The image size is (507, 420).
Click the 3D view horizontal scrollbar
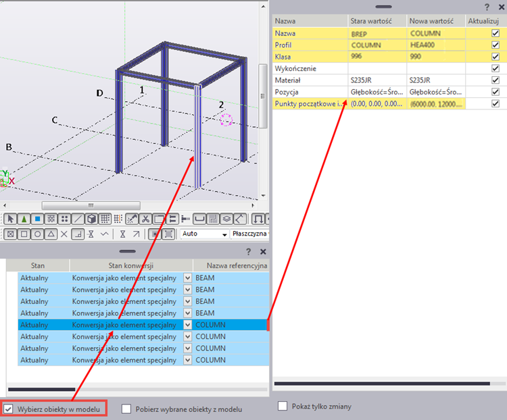[135, 205]
